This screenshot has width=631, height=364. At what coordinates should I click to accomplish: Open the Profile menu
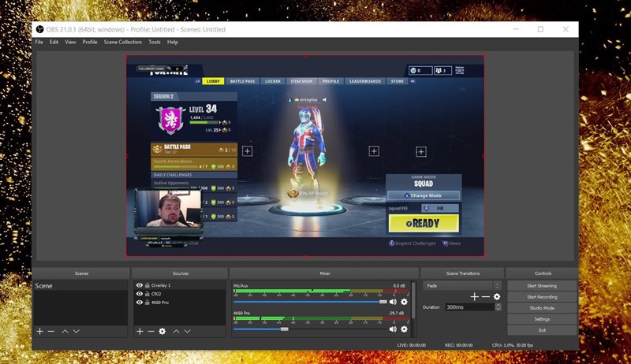pos(90,42)
